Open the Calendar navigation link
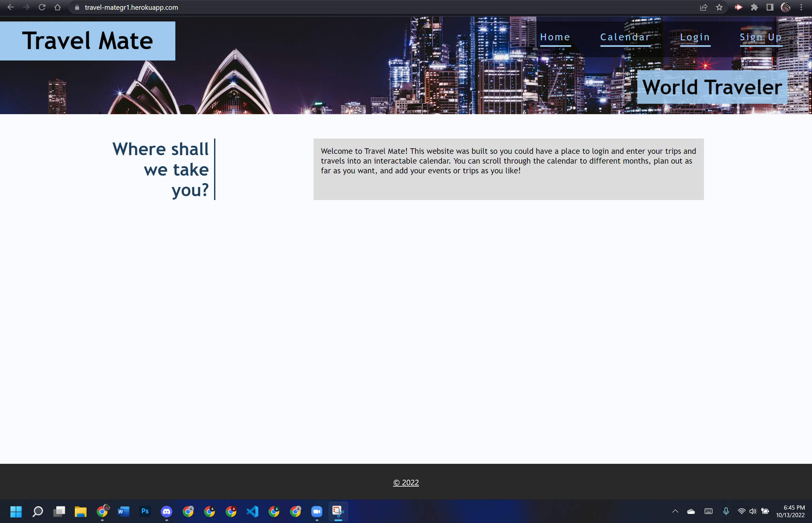Screen dimensions: 812x523 [625, 37]
